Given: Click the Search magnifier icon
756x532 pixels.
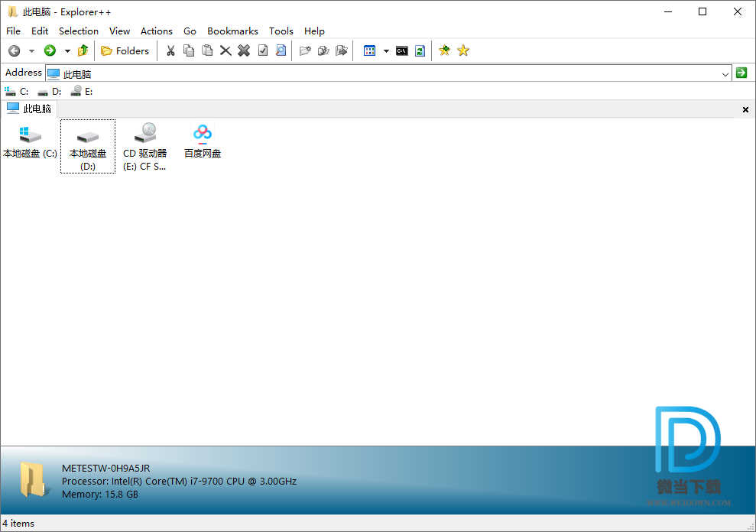Looking at the screenshot, I should coord(281,51).
